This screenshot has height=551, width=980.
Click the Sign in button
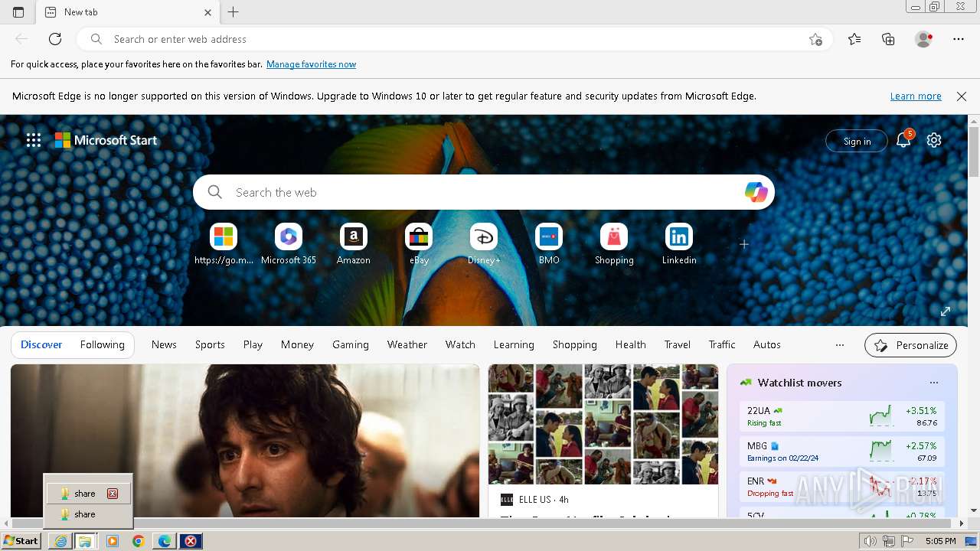pos(857,141)
